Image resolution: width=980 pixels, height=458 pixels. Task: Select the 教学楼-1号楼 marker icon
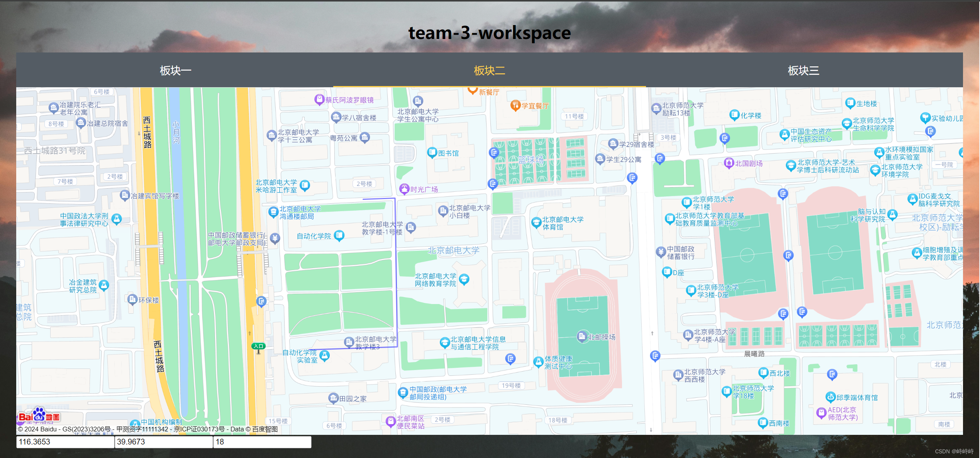pos(411,227)
